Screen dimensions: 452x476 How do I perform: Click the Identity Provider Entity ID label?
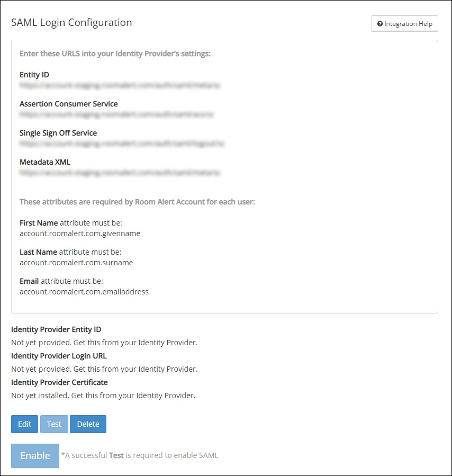(x=56, y=329)
